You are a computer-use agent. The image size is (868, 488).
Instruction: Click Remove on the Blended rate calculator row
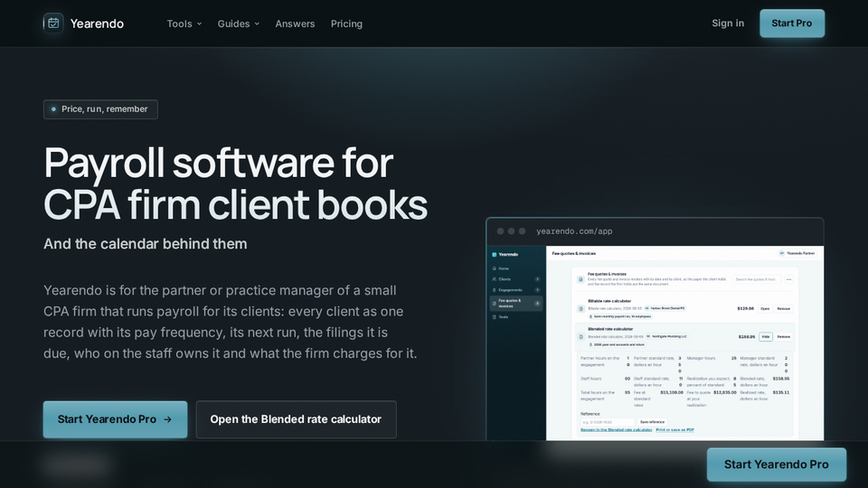(783, 336)
